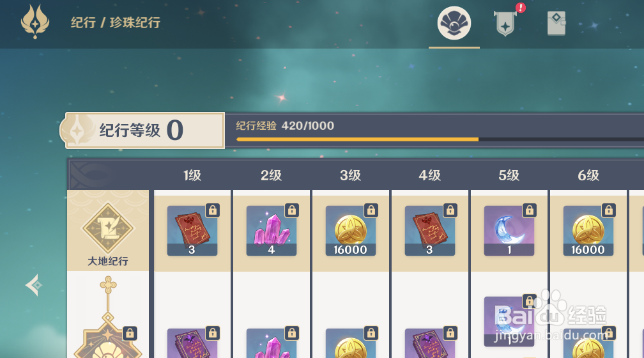Select level 1 purple book premium reward
The image size is (644, 358).
(192, 343)
